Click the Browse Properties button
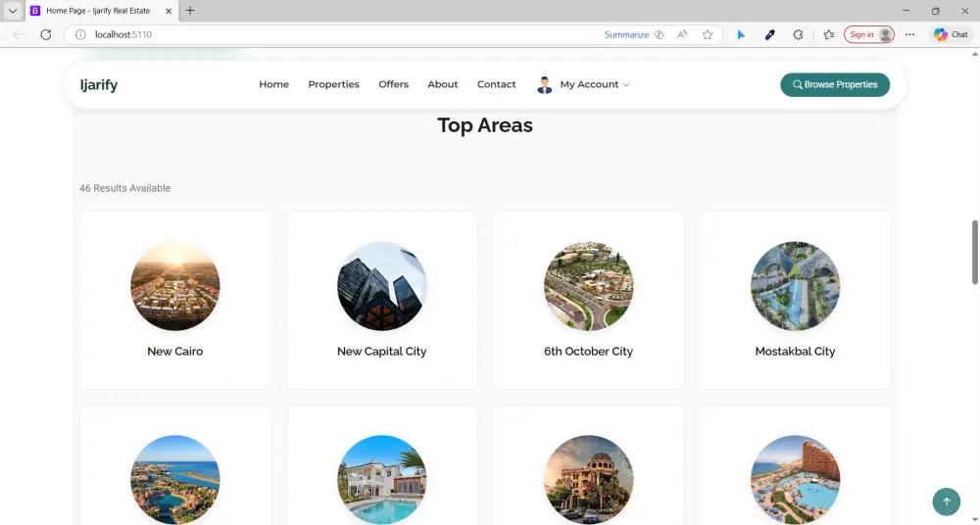 835,84
